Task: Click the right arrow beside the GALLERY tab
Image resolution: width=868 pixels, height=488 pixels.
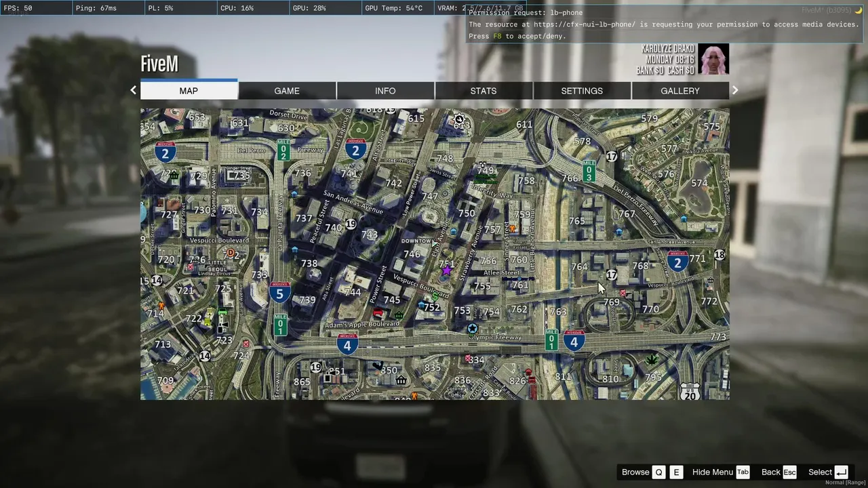Action: click(735, 90)
